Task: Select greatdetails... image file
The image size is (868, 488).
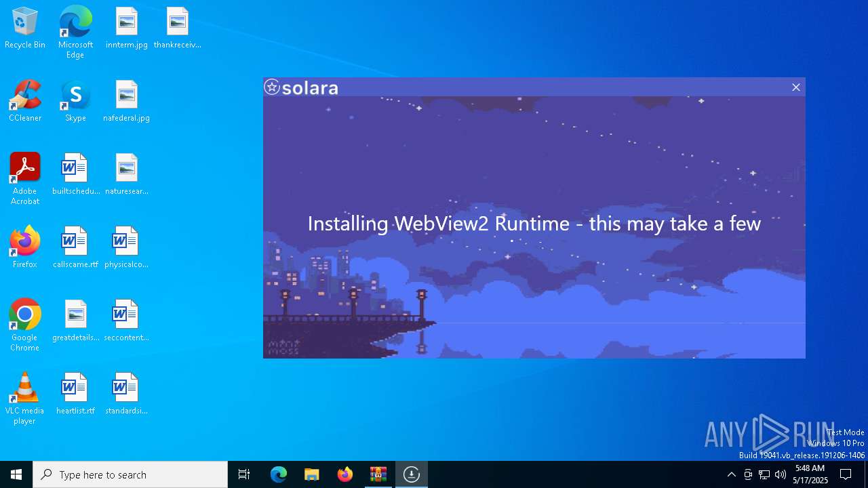Action: [75, 321]
